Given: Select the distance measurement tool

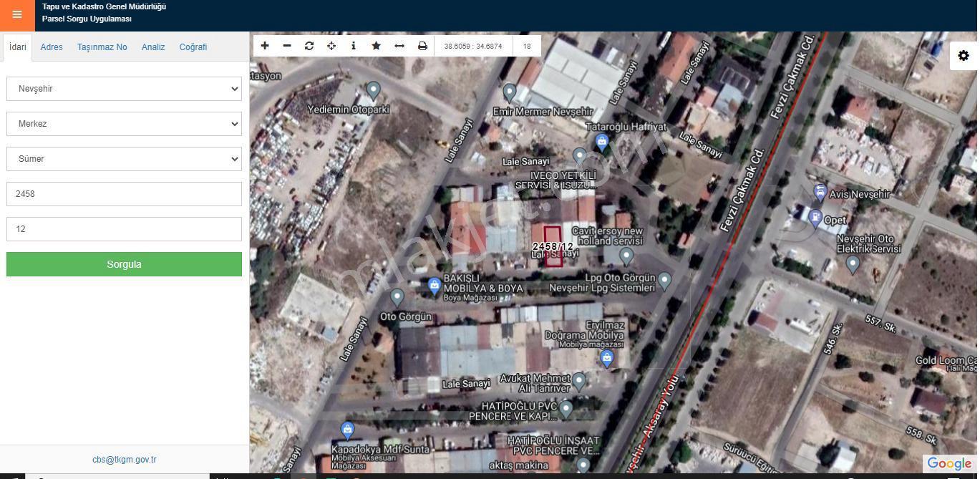Looking at the screenshot, I should 399,46.
